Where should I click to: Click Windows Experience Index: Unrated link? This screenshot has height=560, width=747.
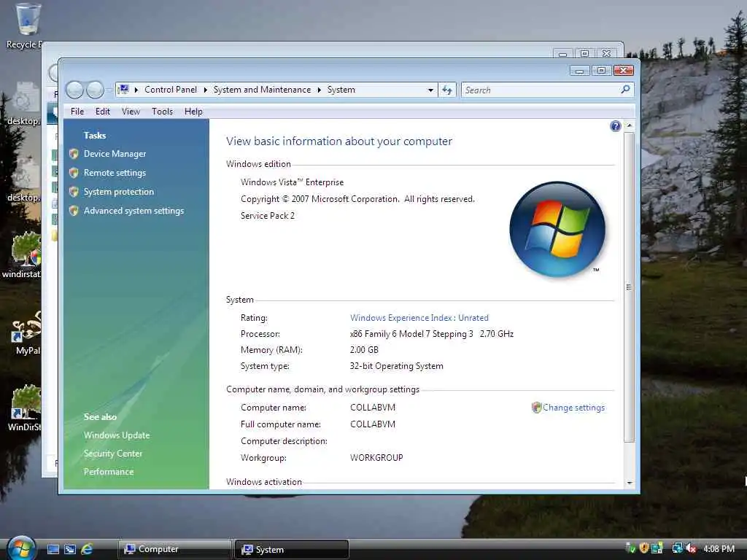coord(419,318)
